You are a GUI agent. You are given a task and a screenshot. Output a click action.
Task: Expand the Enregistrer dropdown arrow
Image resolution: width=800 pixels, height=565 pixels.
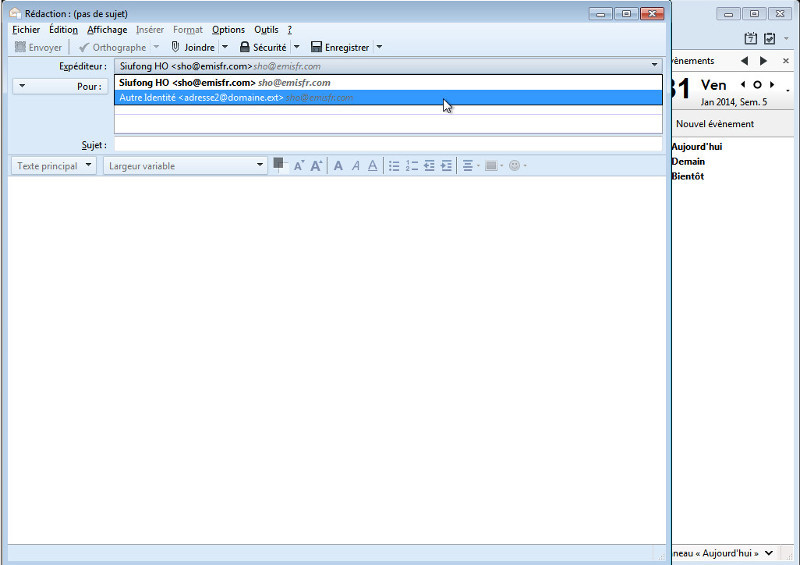click(379, 47)
